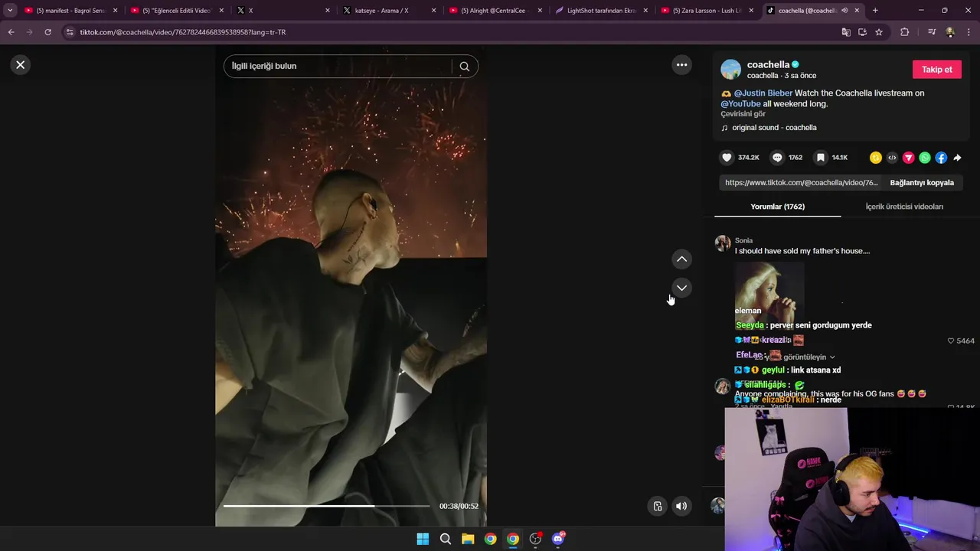Viewport: 980px width, 551px height.
Task: Bookmark this page with star icon
Action: 879,32
